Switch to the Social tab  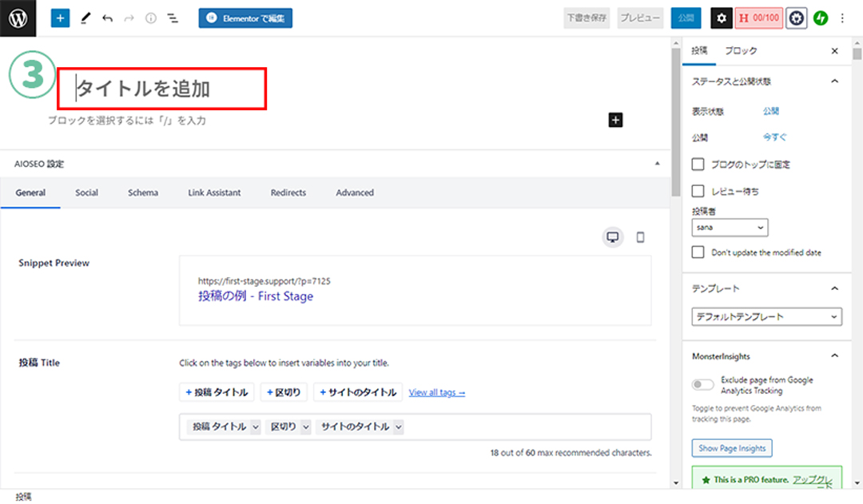pos(87,192)
